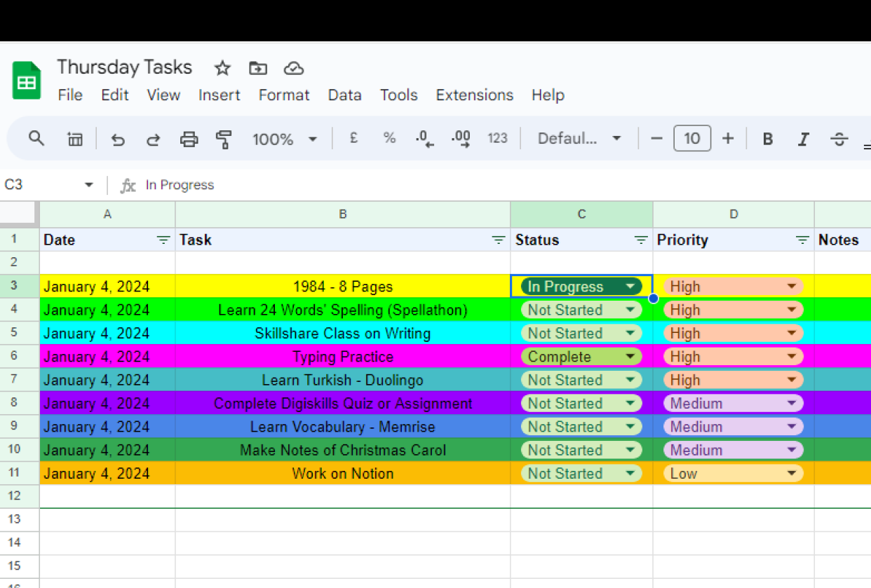Click the move to folder icon
The width and height of the screenshot is (871, 588).
[258, 68]
